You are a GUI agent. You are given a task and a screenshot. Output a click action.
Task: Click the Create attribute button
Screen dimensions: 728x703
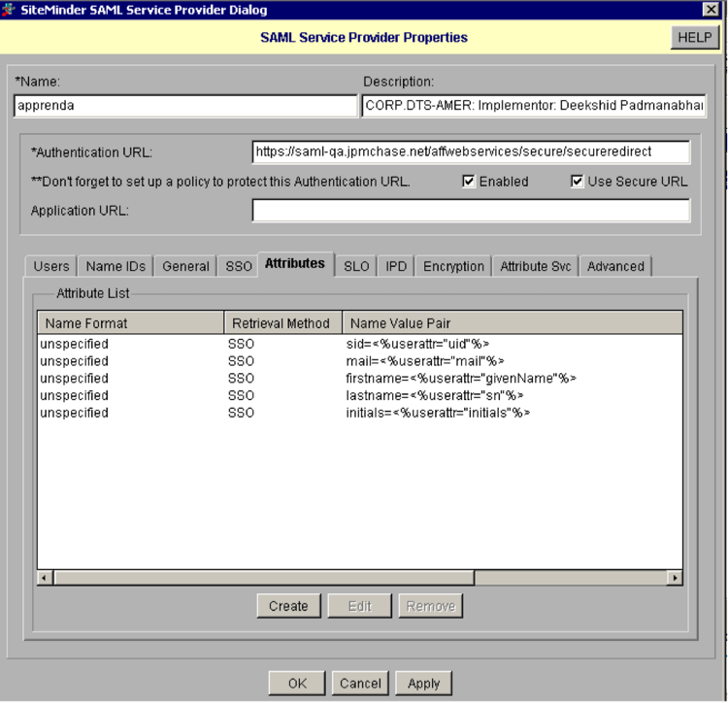click(x=288, y=606)
